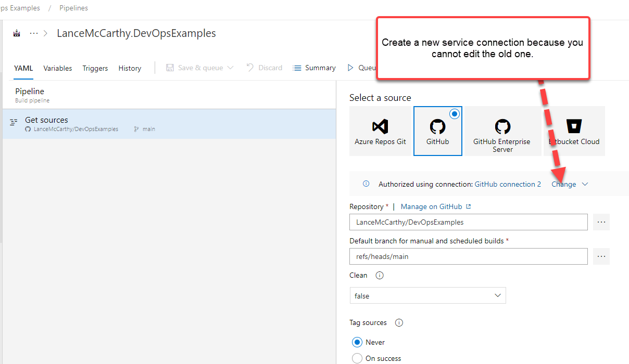
Task: Select the On success tag sources option
Action: point(357,358)
